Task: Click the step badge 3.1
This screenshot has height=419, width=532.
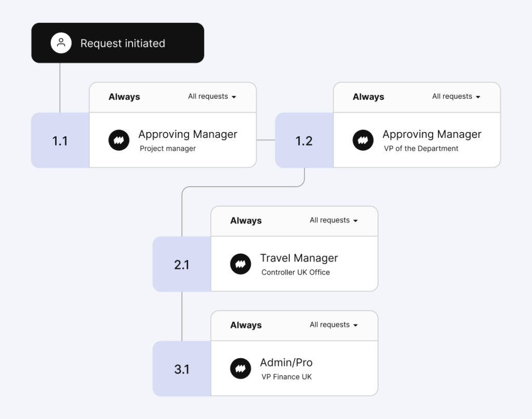Action: 181,368
